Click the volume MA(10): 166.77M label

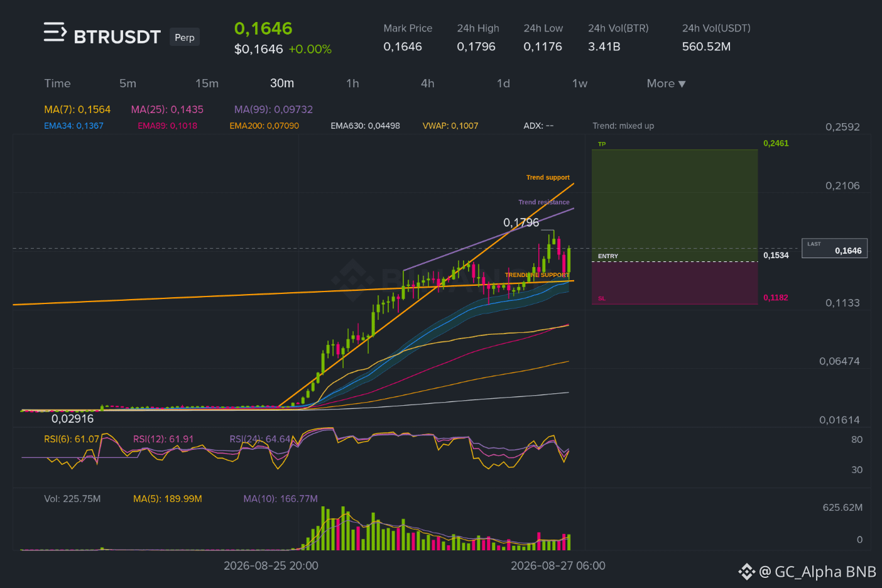pyautogui.click(x=281, y=499)
